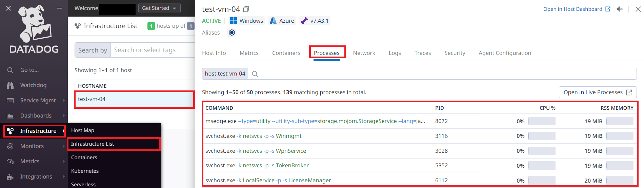Viewport: 644px width, 188px height.
Task: Click the hexagon alias icon
Action: point(232,33)
